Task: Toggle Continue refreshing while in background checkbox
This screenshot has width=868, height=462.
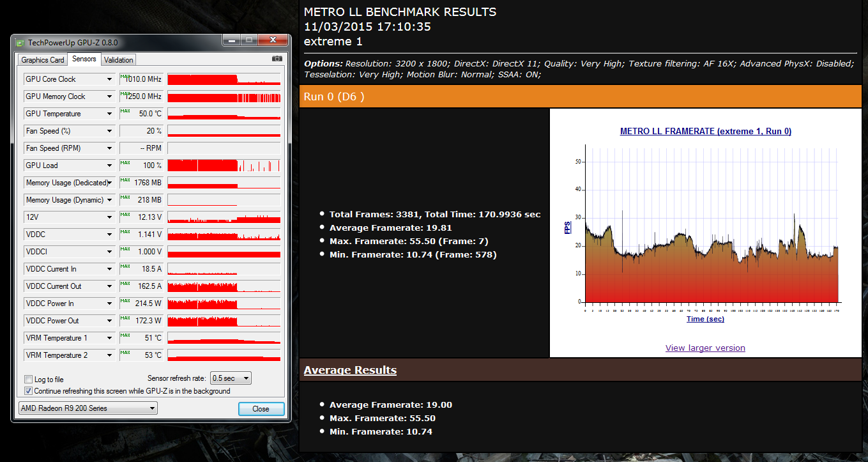Action: pos(28,391)
